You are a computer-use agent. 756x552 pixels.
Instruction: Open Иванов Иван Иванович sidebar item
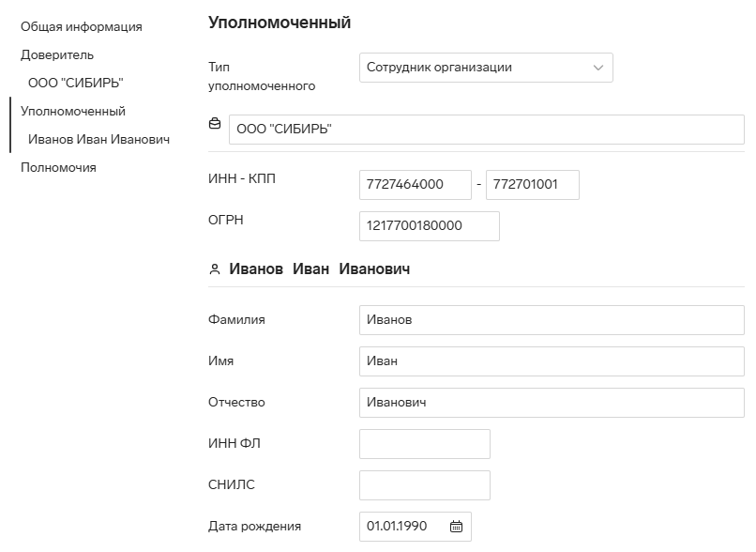point(98,140)
